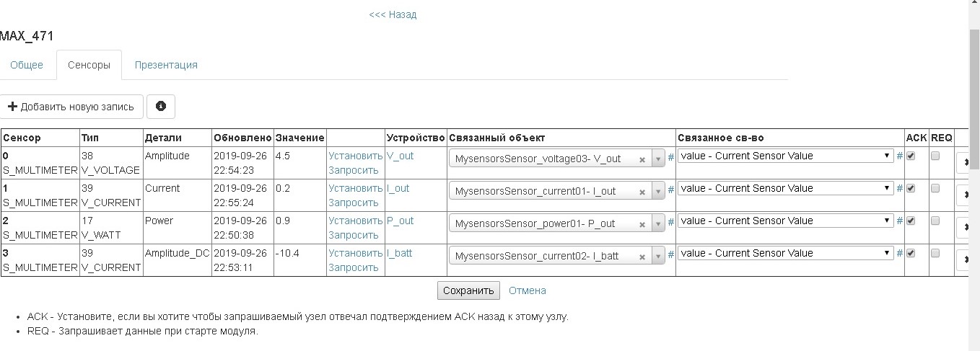
Task: Open the Презентация tab
Action: (166, 65)
